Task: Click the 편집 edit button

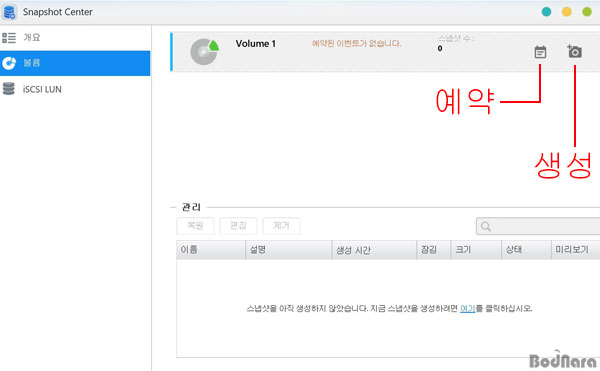Action: point(238,226)
